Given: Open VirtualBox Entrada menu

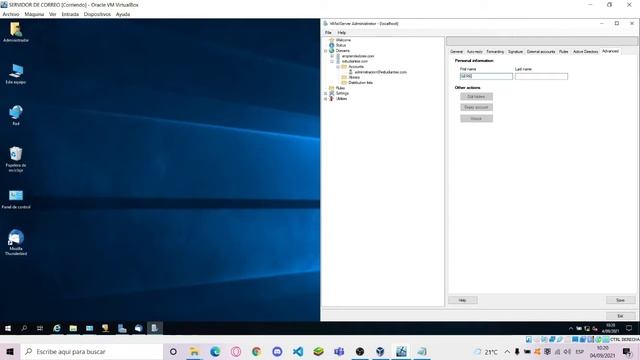Looking at the screenshot, I should (70, 14).
